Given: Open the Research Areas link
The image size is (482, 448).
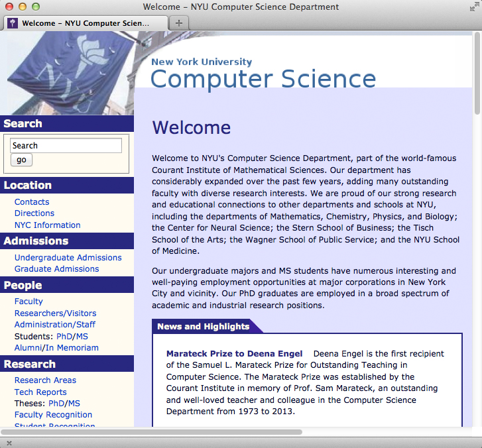Looking at the screenshot, I should point(45,380).
